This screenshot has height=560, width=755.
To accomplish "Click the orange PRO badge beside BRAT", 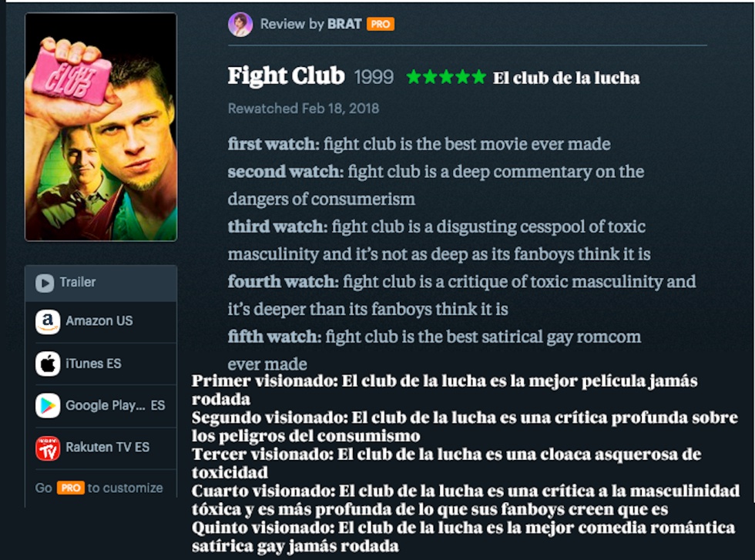I will click(381, 25).
